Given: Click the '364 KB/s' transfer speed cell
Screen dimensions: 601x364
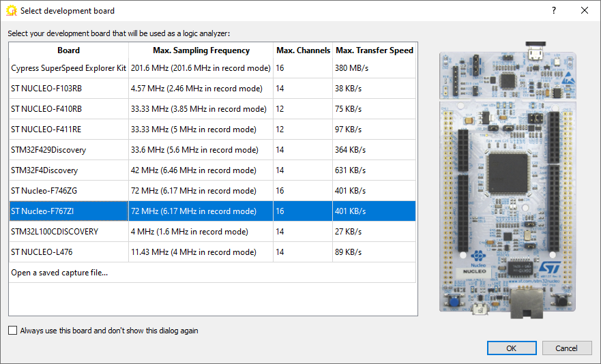Looking at the screenshot, I should tap(374, 150).
